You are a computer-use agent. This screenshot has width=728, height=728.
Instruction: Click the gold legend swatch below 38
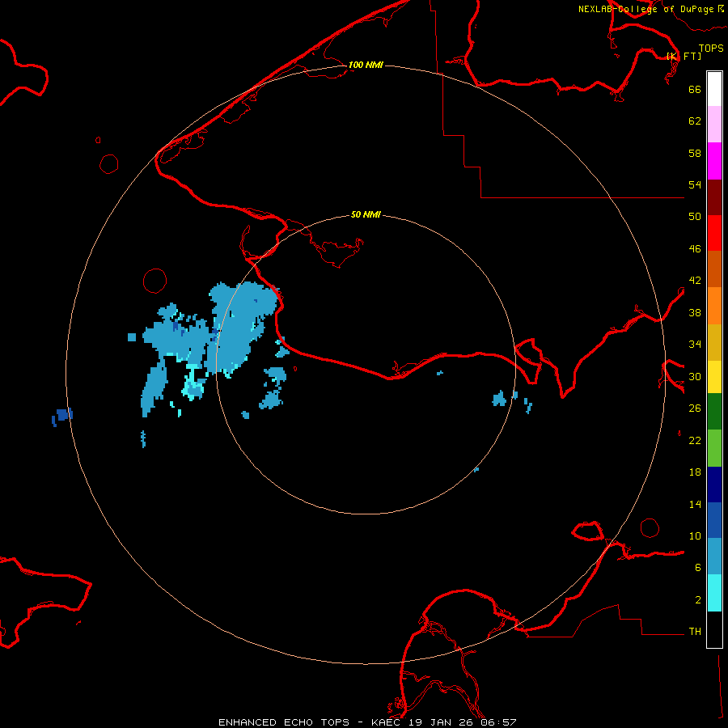[x=714, y=342]
